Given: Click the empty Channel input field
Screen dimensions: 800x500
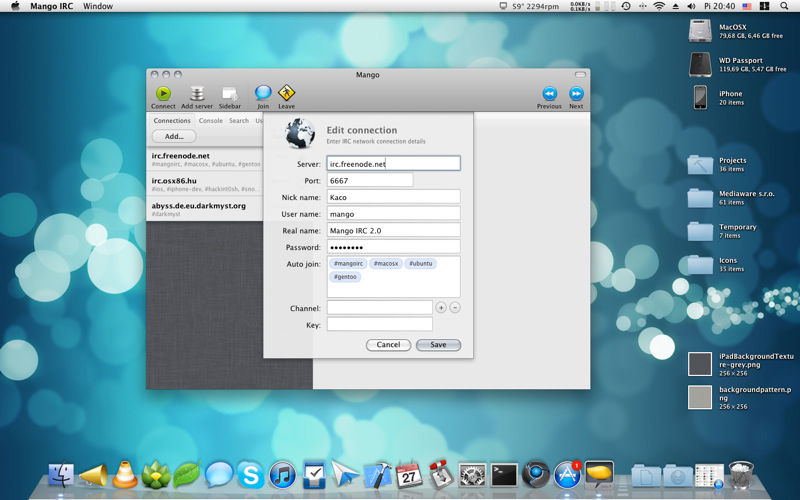Looking at the screenshot, I should [380, 308].
